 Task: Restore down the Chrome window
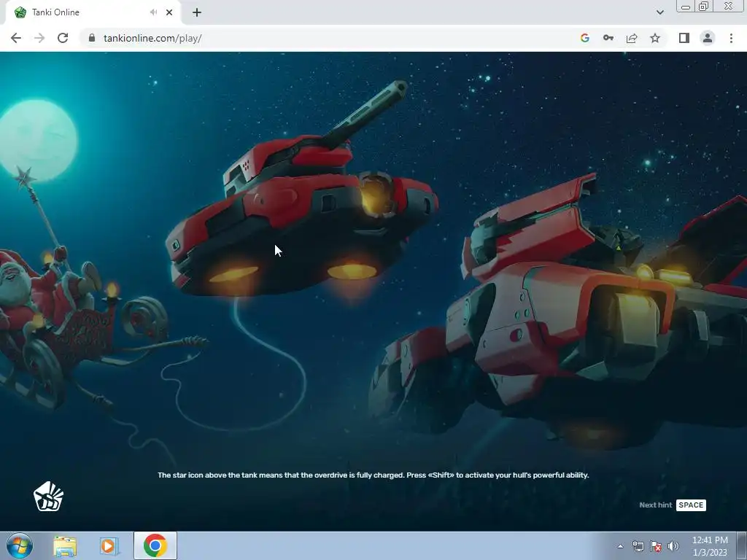pyautogui.click(x=704, y=7)
